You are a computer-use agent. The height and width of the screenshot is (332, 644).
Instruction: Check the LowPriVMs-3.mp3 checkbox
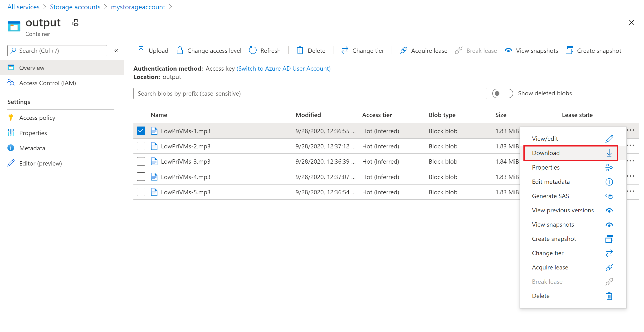[x=141, y=161]
